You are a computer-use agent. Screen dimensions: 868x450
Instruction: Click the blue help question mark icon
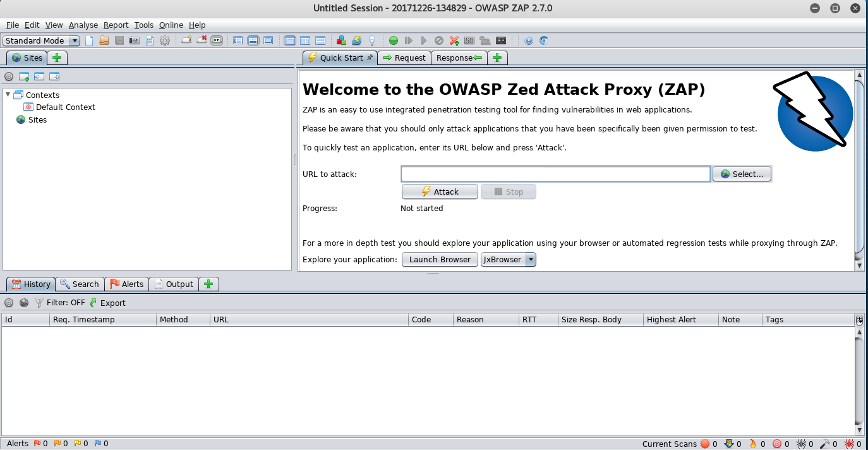click(x=529, y=40)
